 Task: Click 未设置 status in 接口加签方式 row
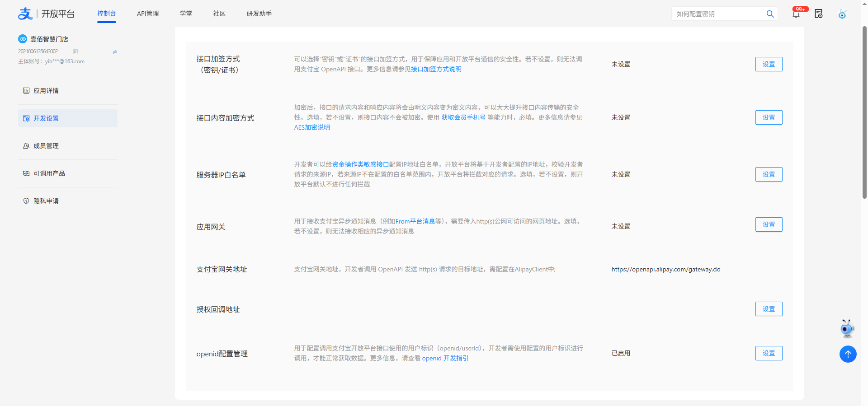[x=621, y=64]
